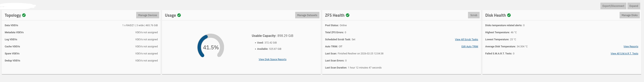The width and height of the screenshot is (644, 82).
Task: Click the 41.5% usage gauge
Action: click(211, 47)
